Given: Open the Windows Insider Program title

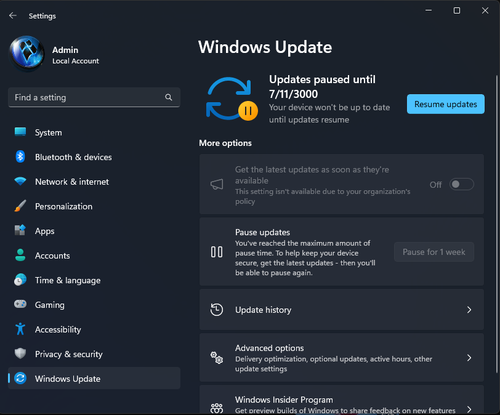Looking at the screenshot, I should tap(284, 400).
